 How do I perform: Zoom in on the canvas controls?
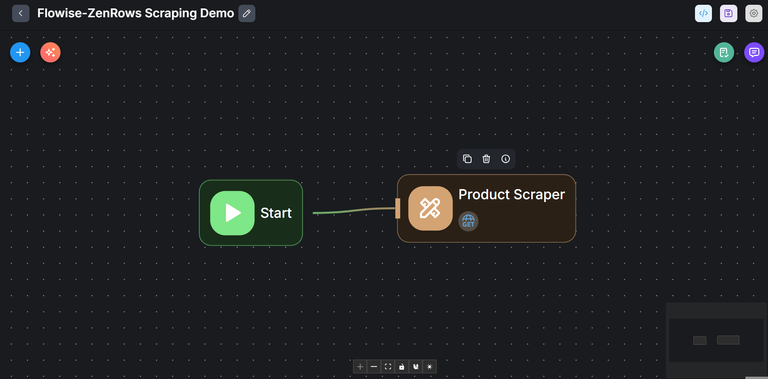click(360, 366)
